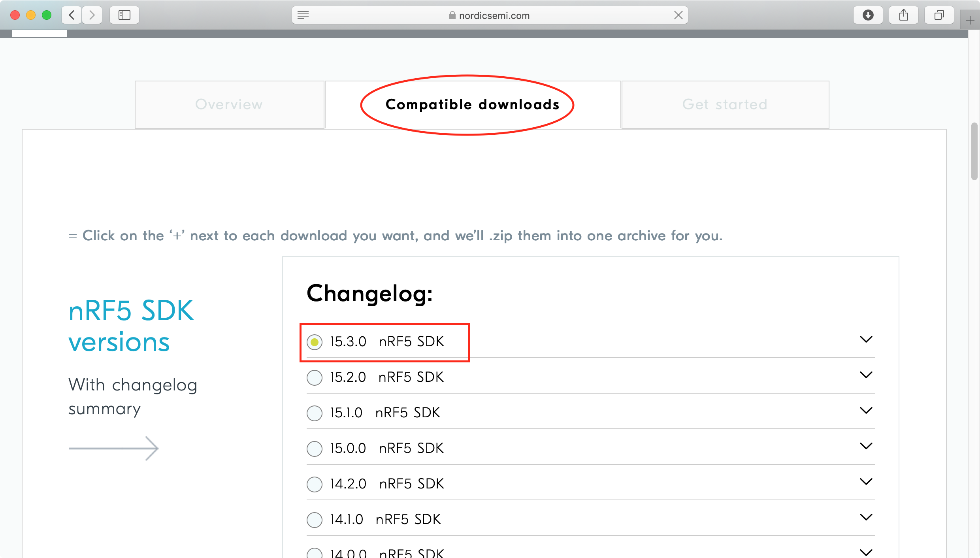Show all open tabs overview

tap(939, 15)
